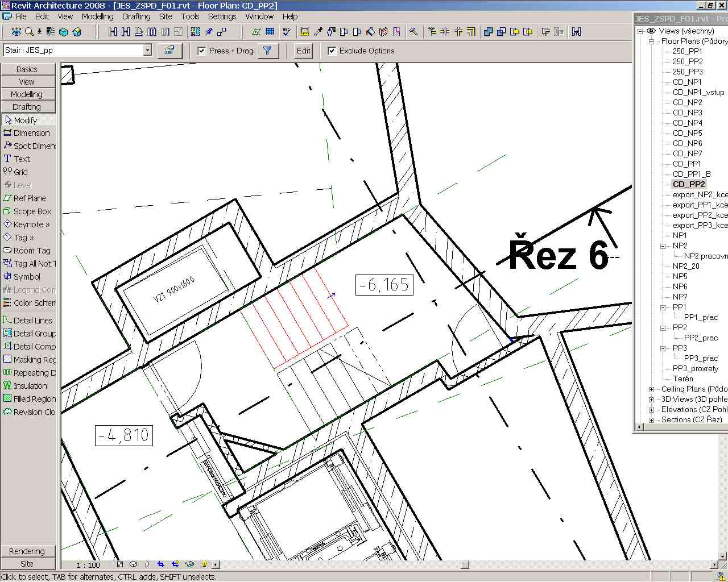The image size is (728, 582).
Task: Open the Modelling menu
Action: tap(97, 16)
